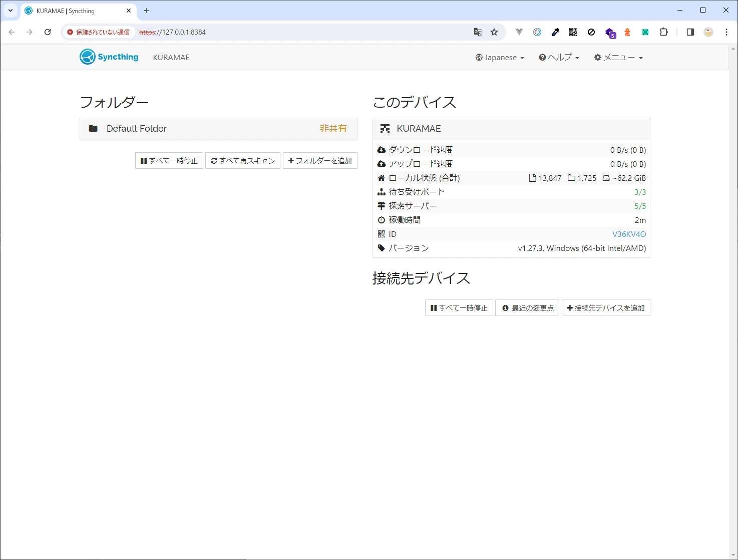This screenshot has width=738, height=560.
Task: Click the home icon for ローカル状態
Action: 382,178
